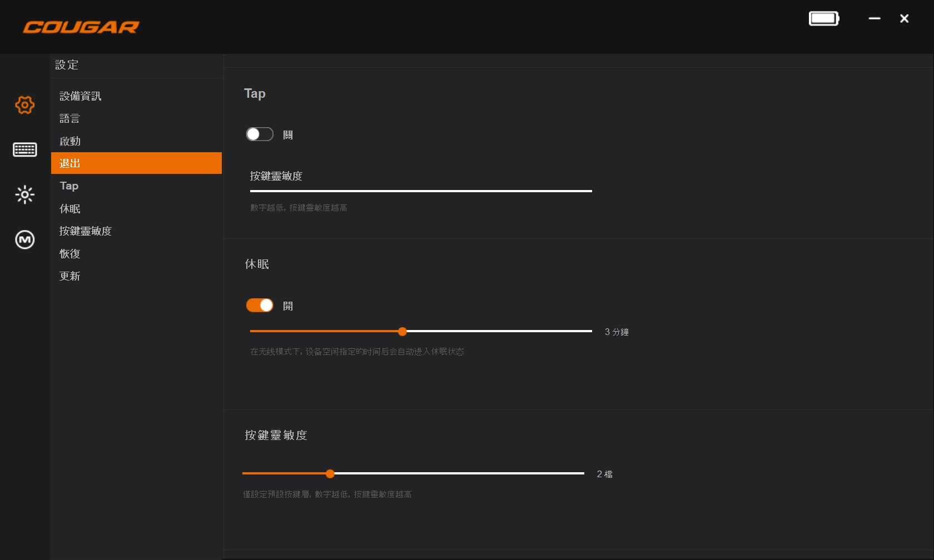Open the macro M circle icon
Screen dimensions: 934x560
[x=24, y=239]
